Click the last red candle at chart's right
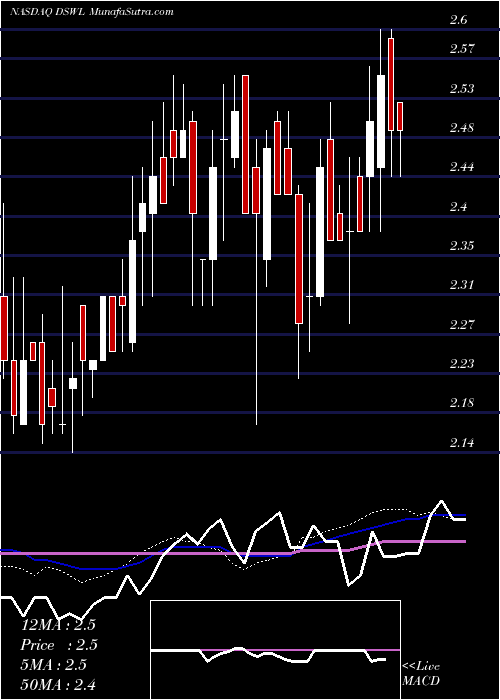500x700 pixels. (x=400, y=117)
